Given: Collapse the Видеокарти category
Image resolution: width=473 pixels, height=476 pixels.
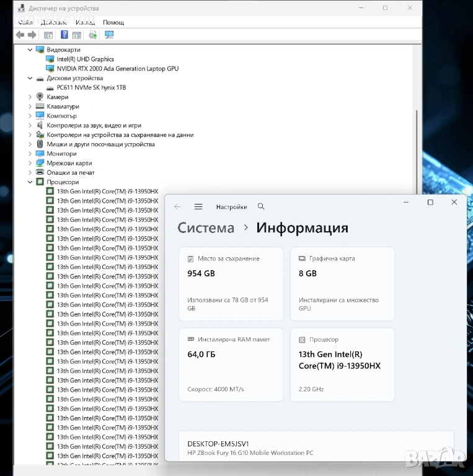Looking at the screenshot, I should tap(30, 50).
